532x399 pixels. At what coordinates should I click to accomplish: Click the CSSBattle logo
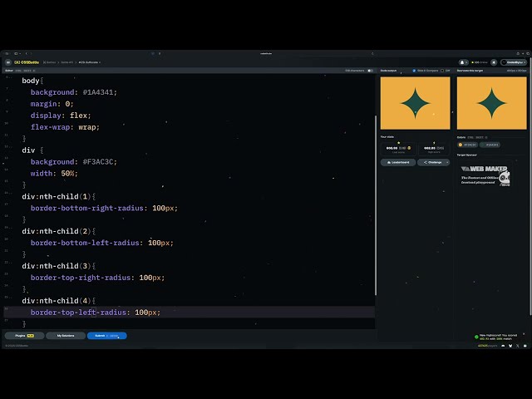click(26, 62)
